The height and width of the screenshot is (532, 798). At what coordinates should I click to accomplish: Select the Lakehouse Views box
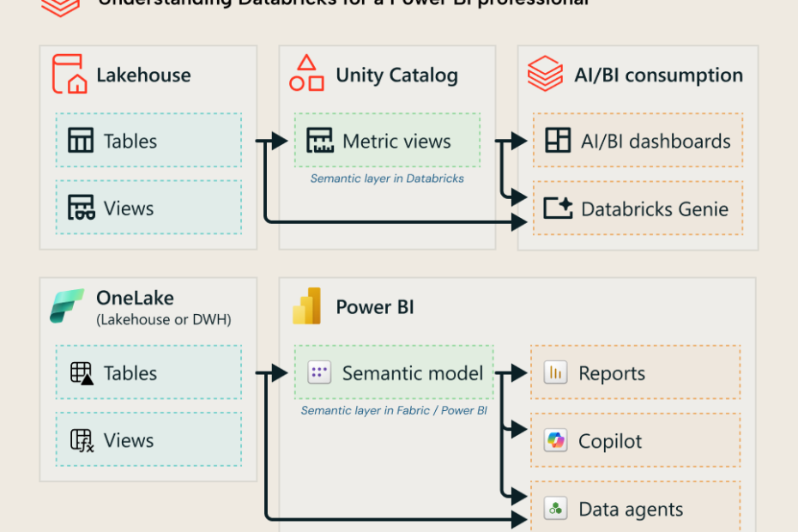[148, 208]
